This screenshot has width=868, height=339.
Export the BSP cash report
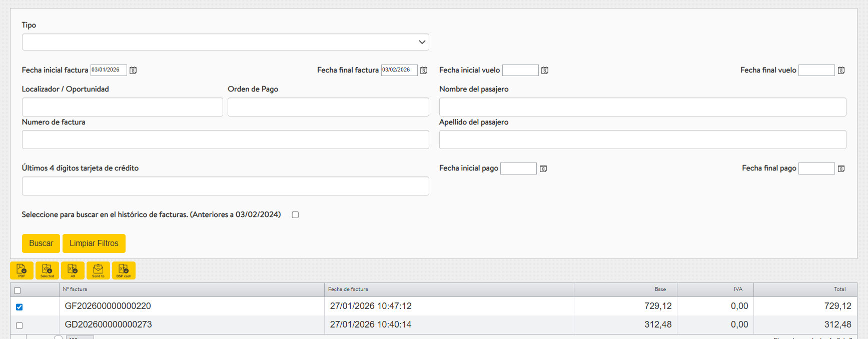124,270
